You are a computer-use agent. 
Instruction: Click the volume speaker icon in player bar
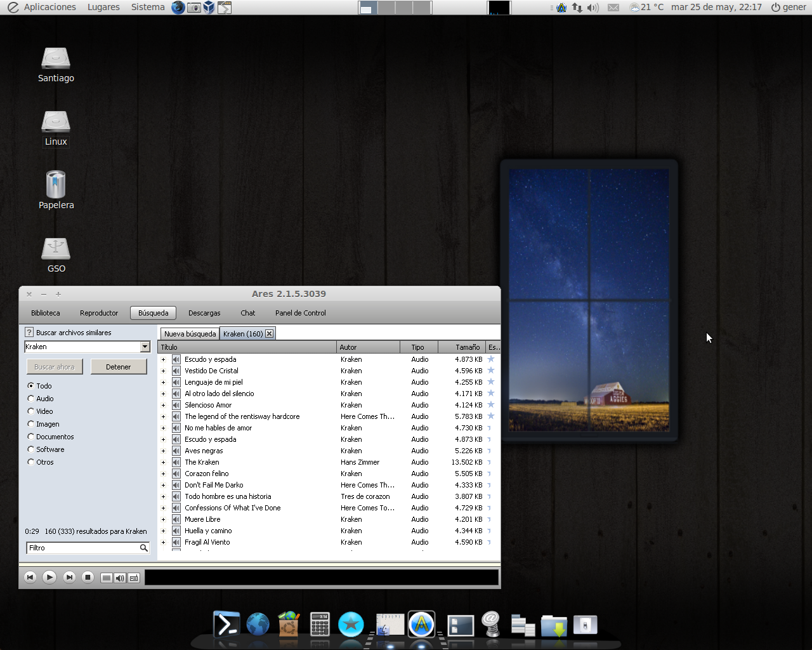coord(120,578)
